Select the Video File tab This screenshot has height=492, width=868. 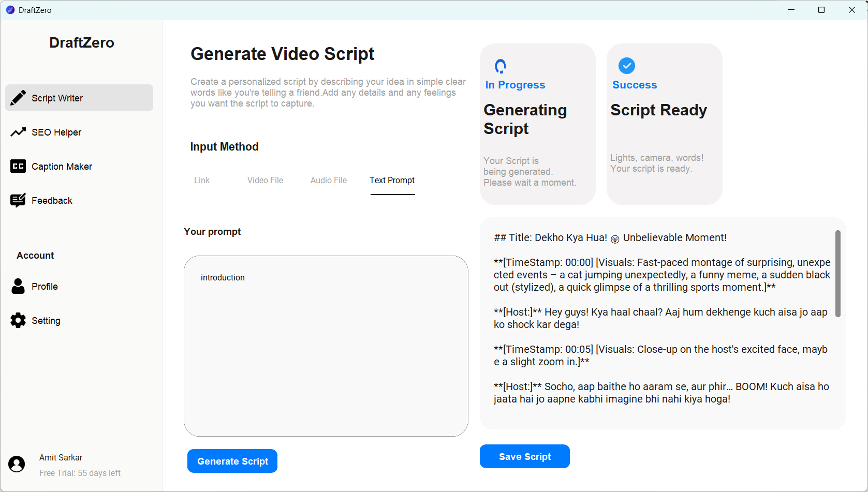click(265, 180)
